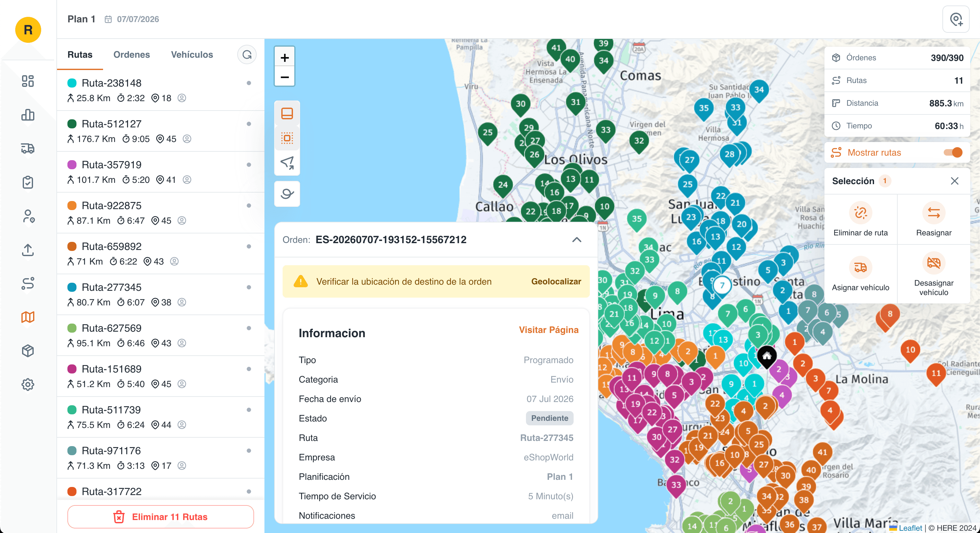This screenshot has height=533, width=980.
Task: Zoom out on the map
Action: pyautogui.click(x=285, y=77)
